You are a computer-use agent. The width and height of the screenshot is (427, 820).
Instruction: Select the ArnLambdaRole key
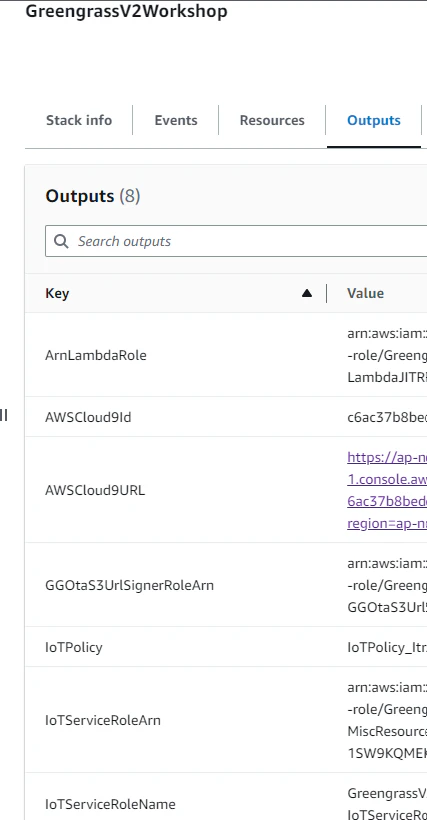click(x=96, y=356)
